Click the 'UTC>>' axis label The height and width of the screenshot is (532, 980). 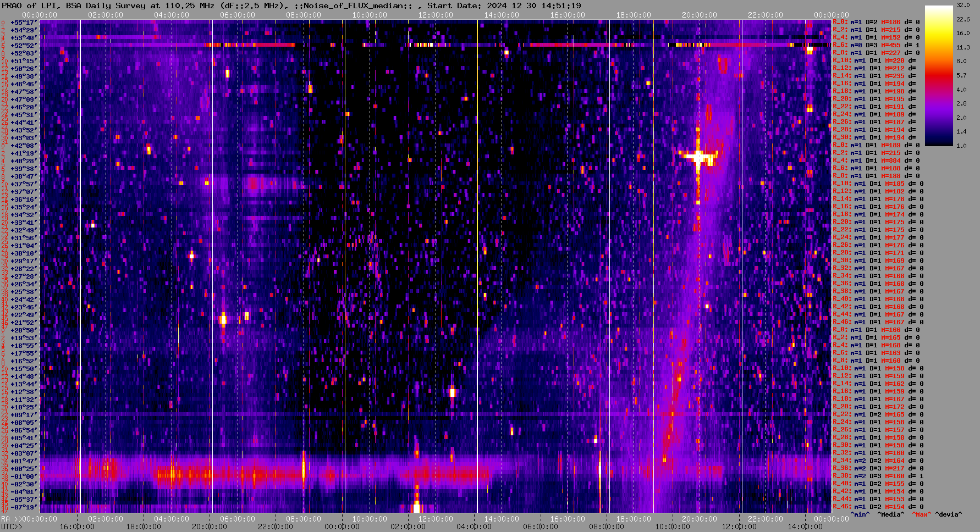(x=12, y=527)
